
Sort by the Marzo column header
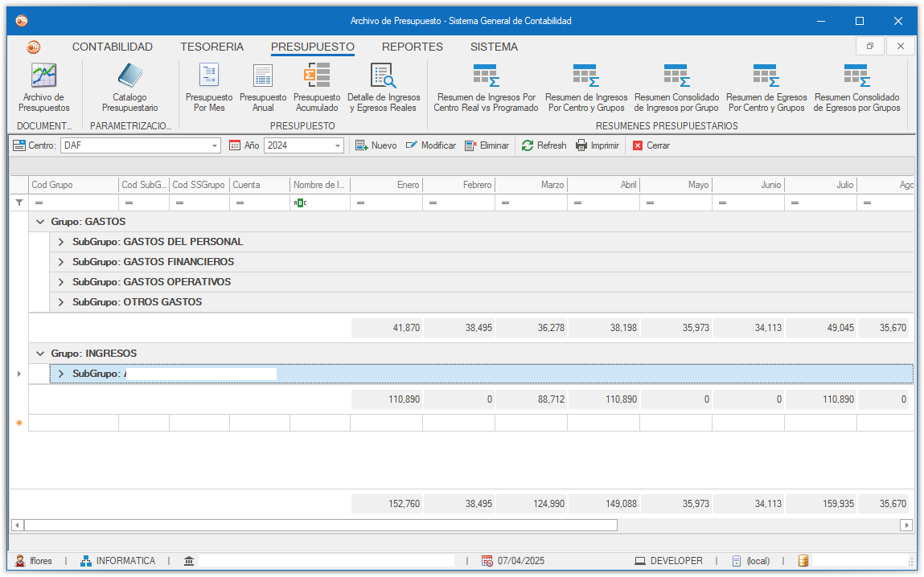[531, 185]
